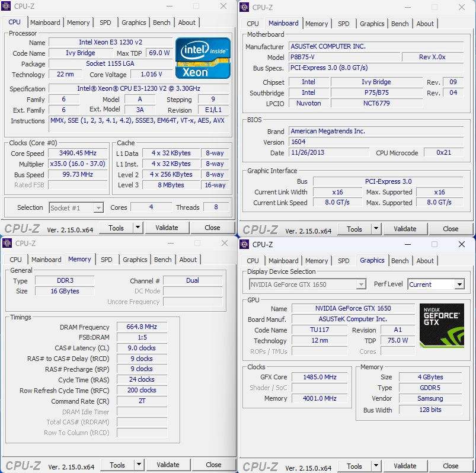Click the GPU memory vendor Samsung
The height and width of the screenshot is (473, 476).
pos(430,398)
